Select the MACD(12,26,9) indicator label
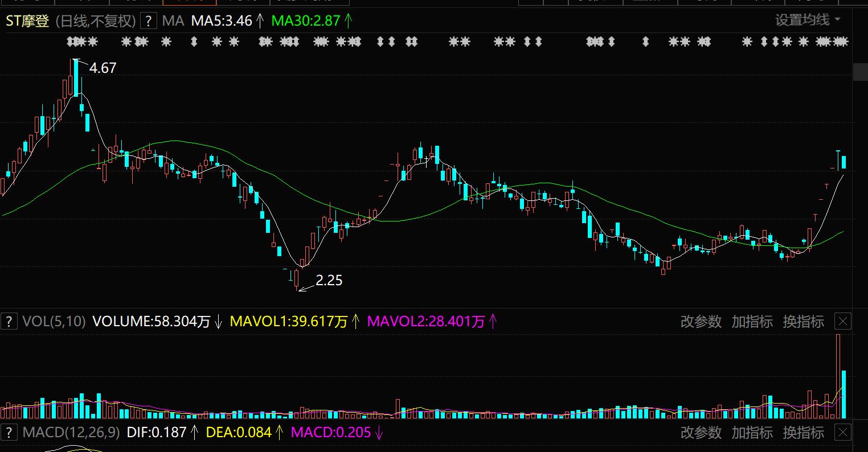The width and height of the screenshot is (868, 452). point(71,432)
